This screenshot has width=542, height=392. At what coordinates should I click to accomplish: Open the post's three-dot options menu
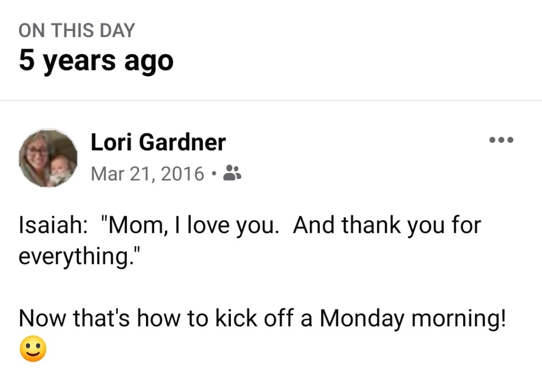pos(501,141)
